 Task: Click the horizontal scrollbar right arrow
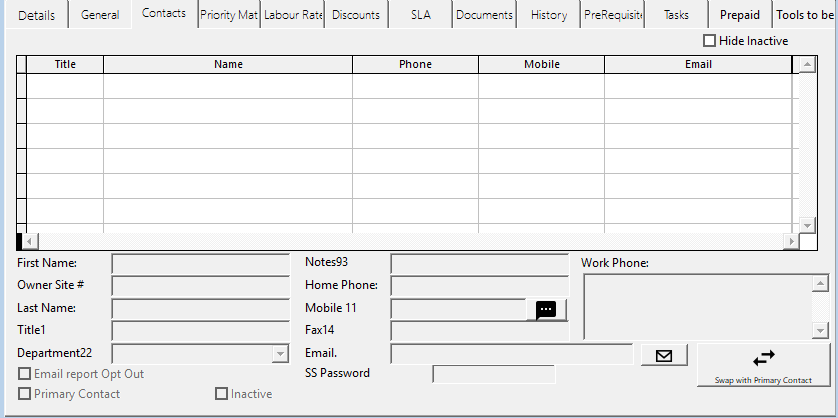pos(792,241)
